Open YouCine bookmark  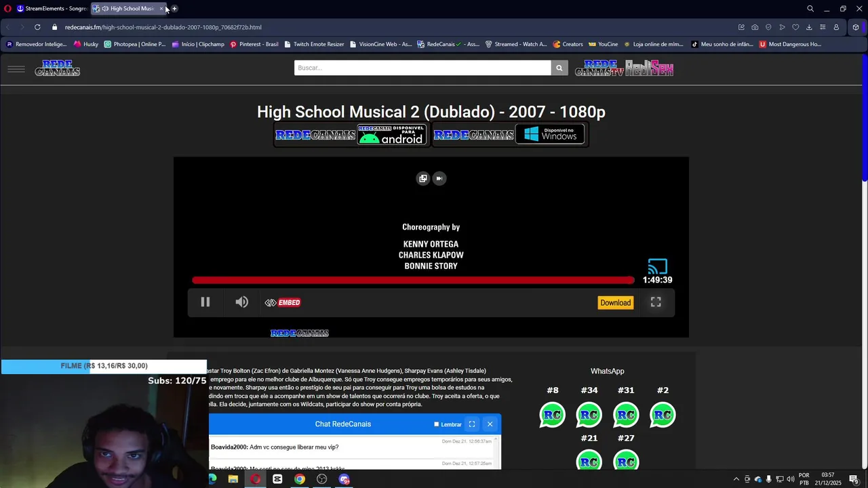pyautogui.click(x=604, y=44)
